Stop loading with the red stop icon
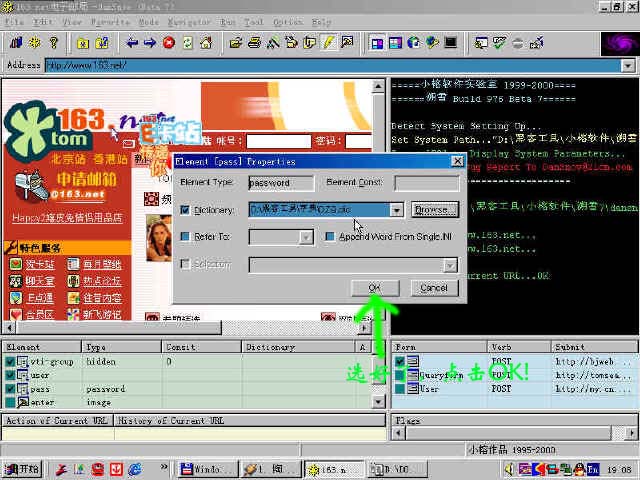The height and width of the screenshot is (480, 640). coord(169,42)
